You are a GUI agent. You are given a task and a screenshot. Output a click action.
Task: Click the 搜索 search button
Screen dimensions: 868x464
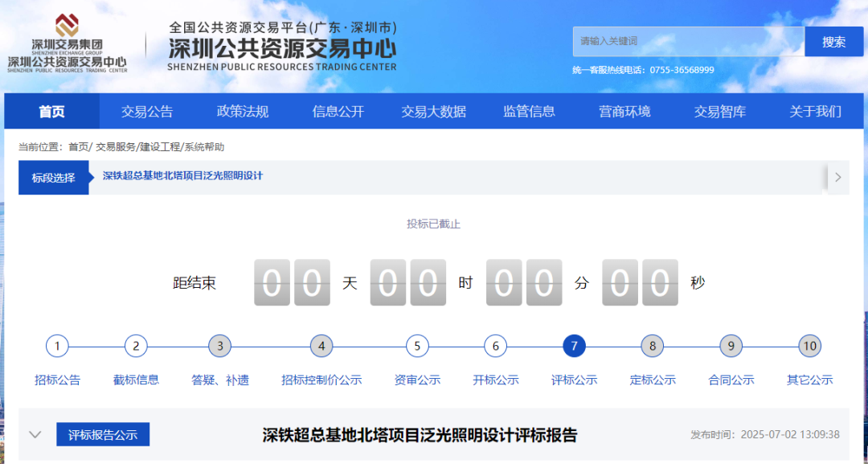[833, 42]
